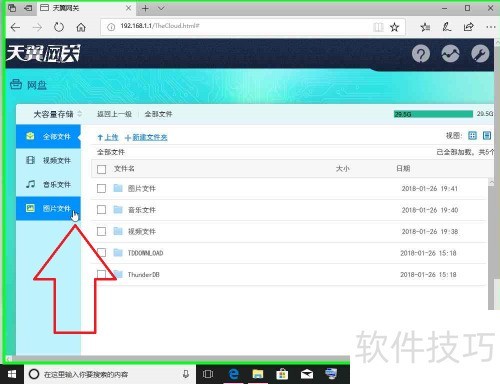The width and height of the screenshot is (500, 384).
Task: Click 返回上一级 to go up
Action: point(114,114)
